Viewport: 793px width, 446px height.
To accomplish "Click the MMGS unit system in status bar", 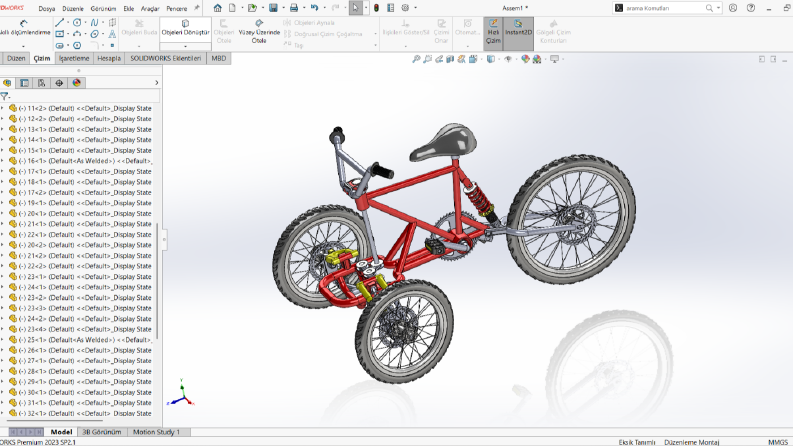I will (778, 442).
